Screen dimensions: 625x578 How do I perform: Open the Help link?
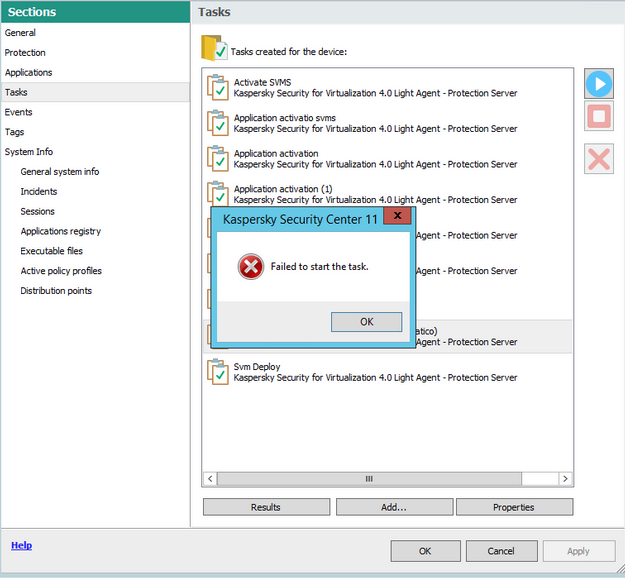pos(22,545)
